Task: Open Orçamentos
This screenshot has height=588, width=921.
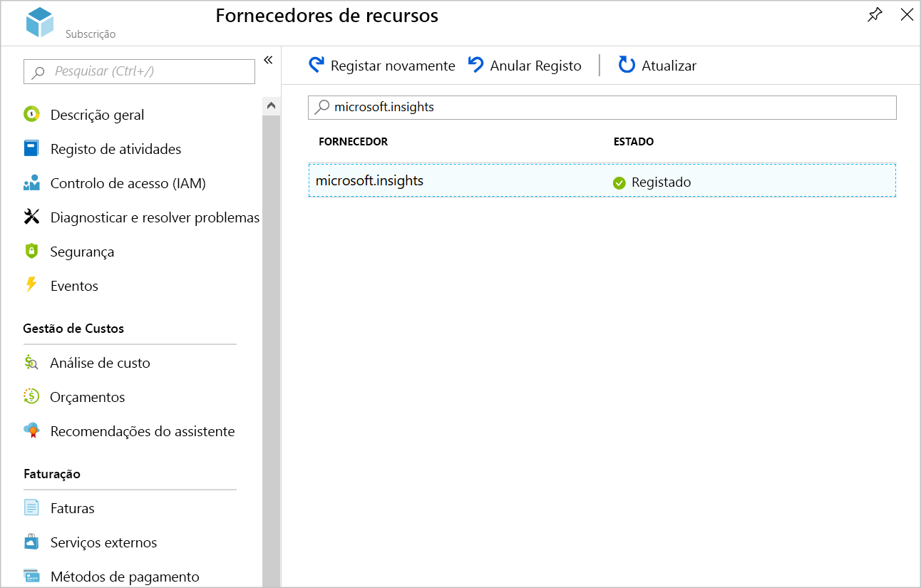Action: (x=87, y=397)
